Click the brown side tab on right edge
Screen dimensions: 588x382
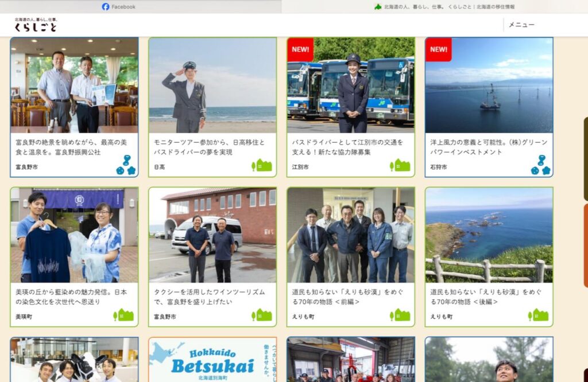pyautogui.click(x=585, y=159)
